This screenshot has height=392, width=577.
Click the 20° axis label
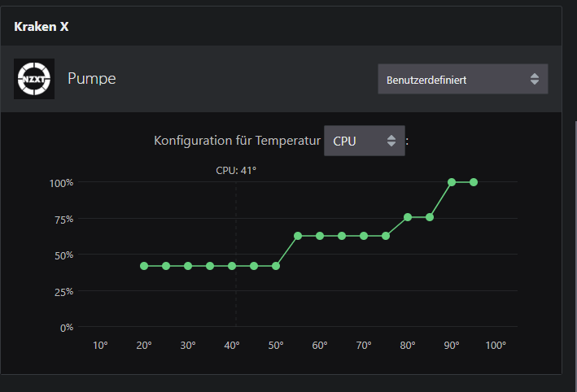144,346
